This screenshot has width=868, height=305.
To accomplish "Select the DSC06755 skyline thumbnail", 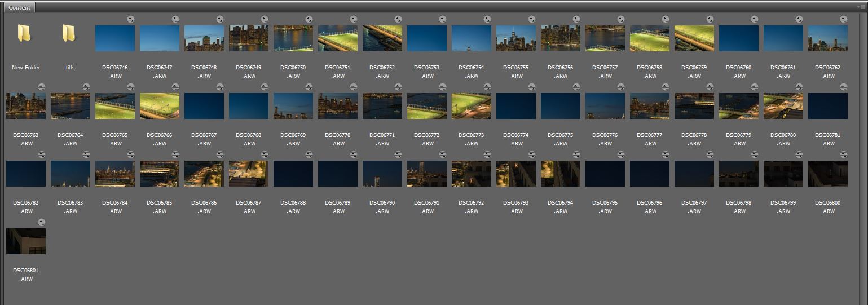I will (516, 38).
